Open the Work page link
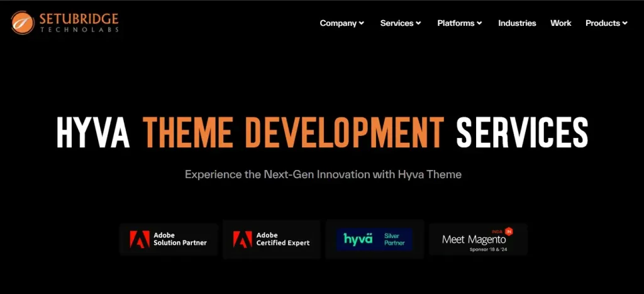Screen dimensions: 644x294 [560, 23]
